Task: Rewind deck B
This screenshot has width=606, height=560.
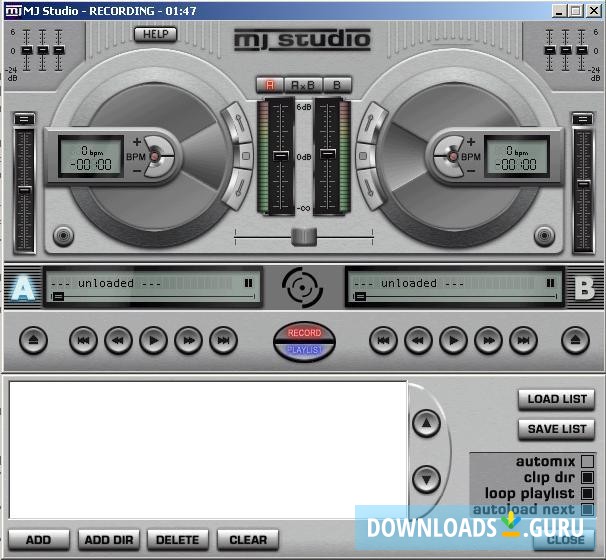Action: pyautogui.click(x=418, y=340)
